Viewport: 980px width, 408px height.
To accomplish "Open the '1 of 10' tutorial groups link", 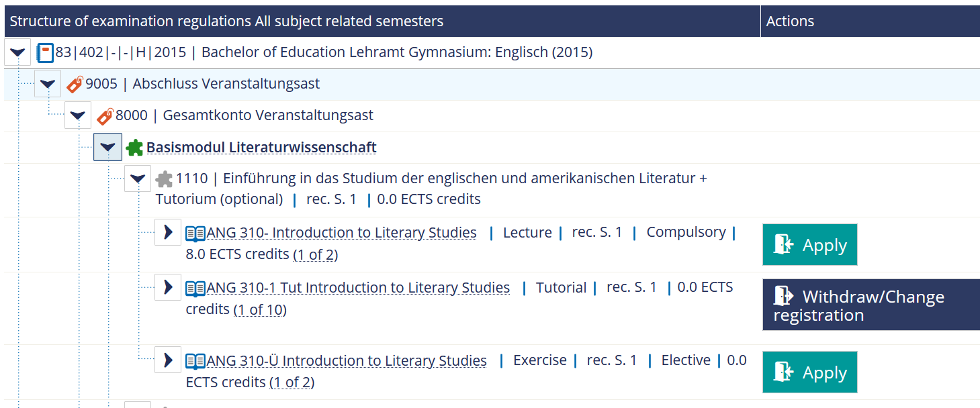I will [x=260, y=309].
